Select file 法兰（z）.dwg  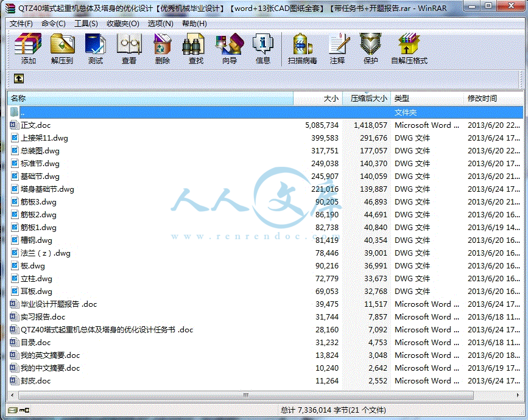point(46,253)
